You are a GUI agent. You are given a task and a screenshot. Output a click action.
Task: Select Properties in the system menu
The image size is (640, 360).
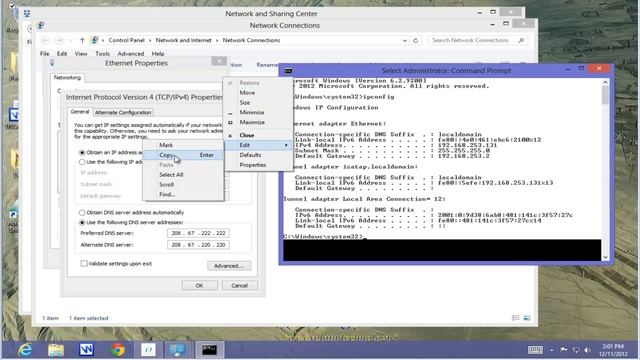(x=258, y=165)
